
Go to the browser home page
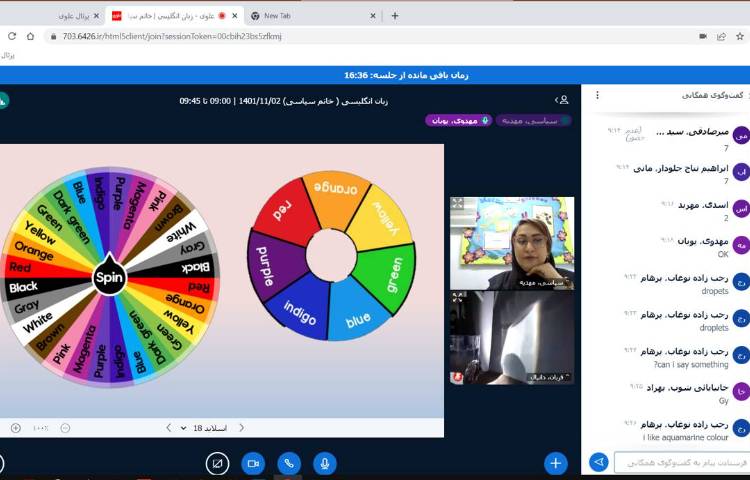pos(30,36)
